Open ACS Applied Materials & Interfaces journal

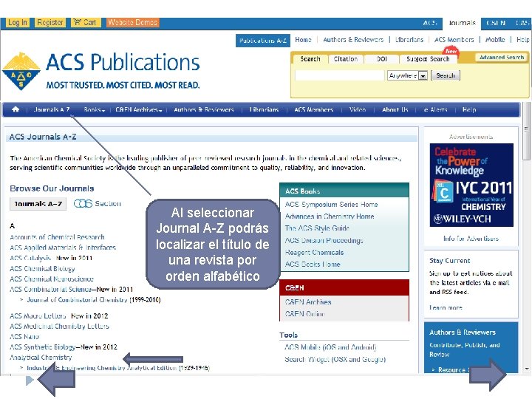[63, 248]
